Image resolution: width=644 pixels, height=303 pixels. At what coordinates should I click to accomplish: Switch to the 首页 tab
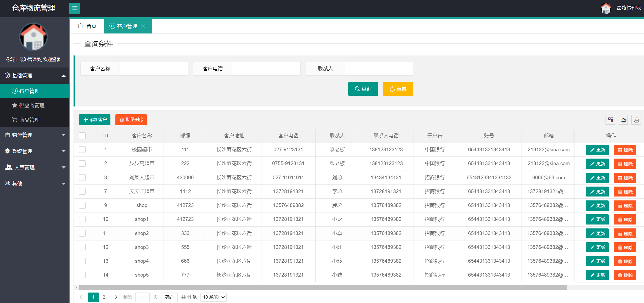point(87,26)
